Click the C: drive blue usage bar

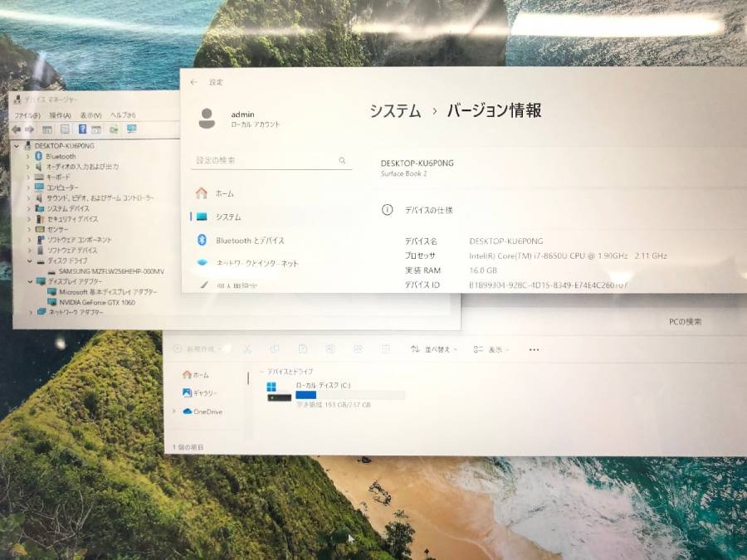pos(305,395)
